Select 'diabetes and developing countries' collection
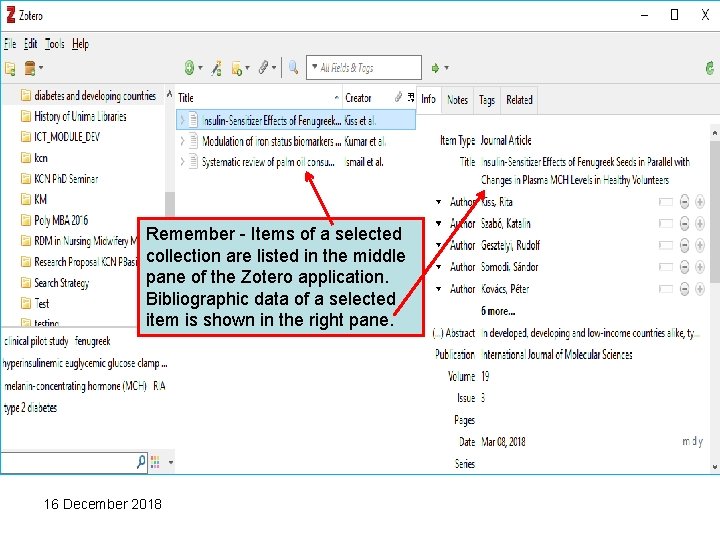 click(x=95, y=96)
